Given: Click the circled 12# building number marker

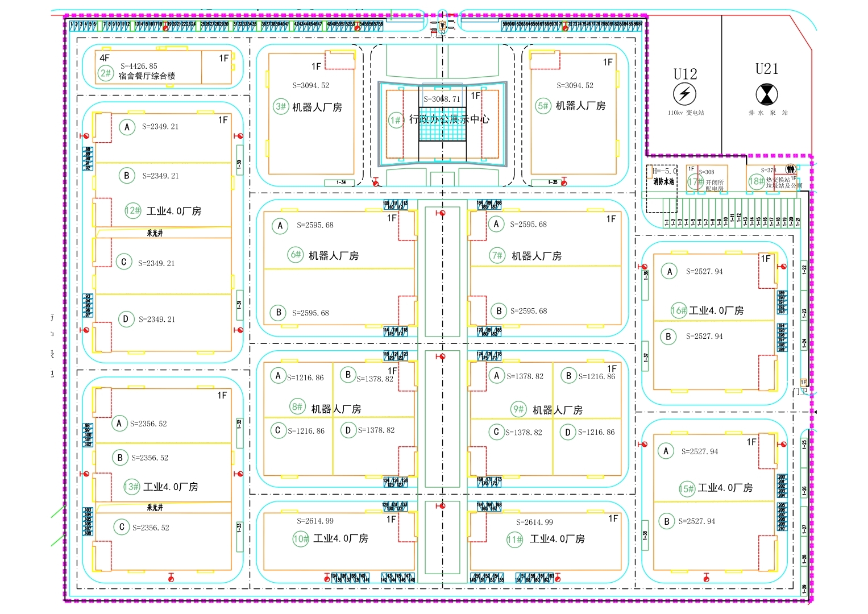Looking at the screenshot, I should (x=132, y=210).
